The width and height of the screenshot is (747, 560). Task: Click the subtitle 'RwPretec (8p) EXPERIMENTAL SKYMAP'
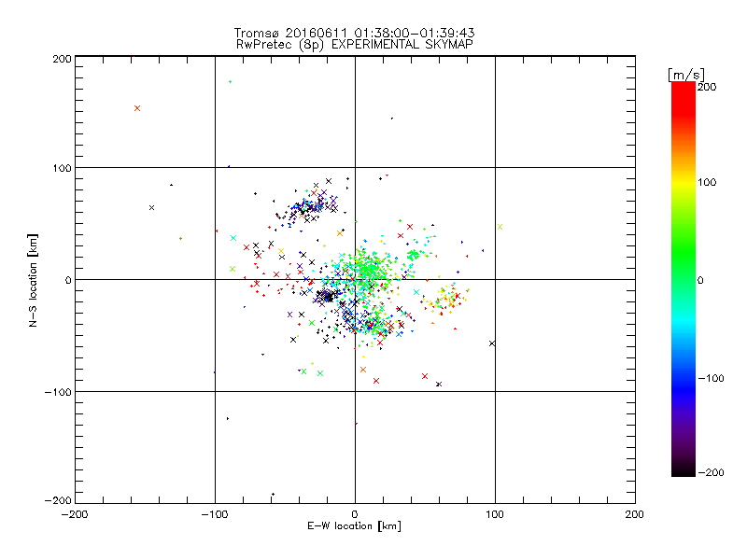(355, 44)
